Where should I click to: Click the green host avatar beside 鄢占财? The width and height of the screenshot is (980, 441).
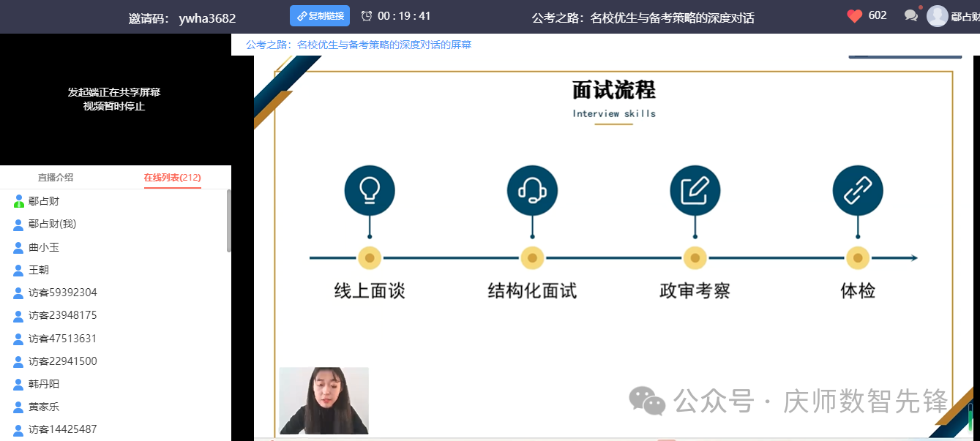point(19,202)
